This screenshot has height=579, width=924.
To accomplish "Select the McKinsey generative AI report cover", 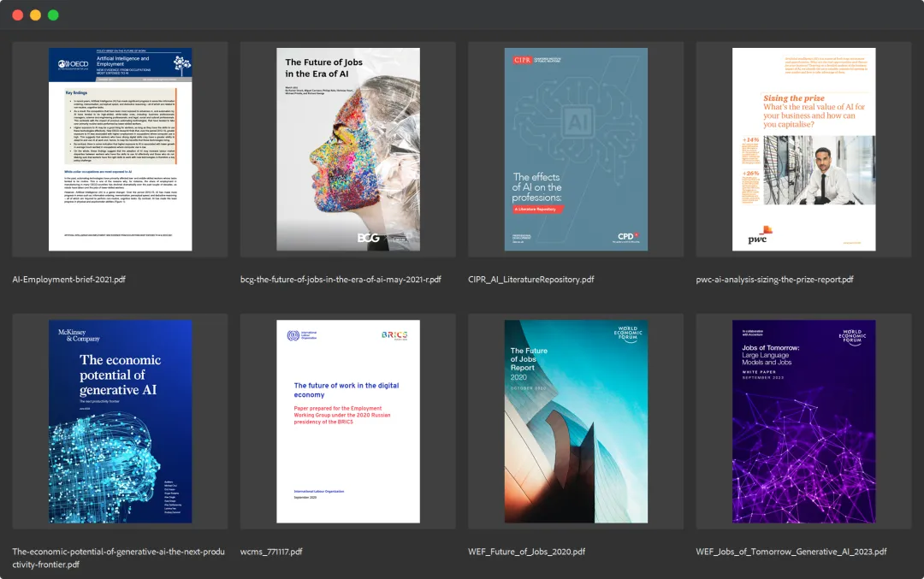I will pyautogui.click(x=120, y=421).
